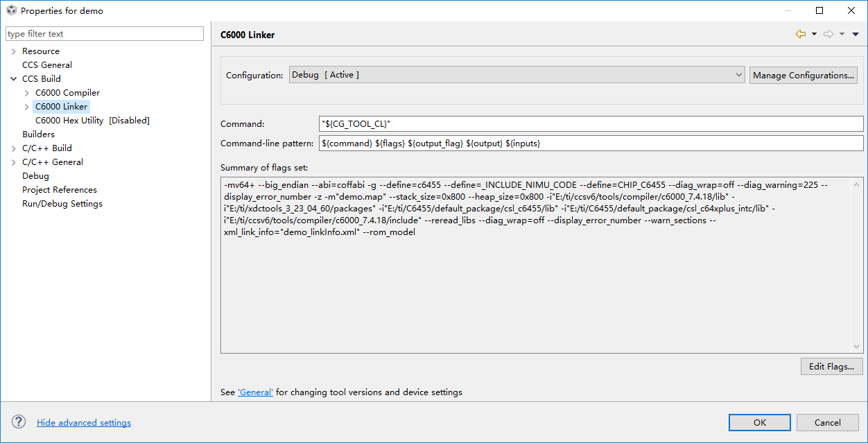Open the view menu triangle icon

tap(856, 34)
